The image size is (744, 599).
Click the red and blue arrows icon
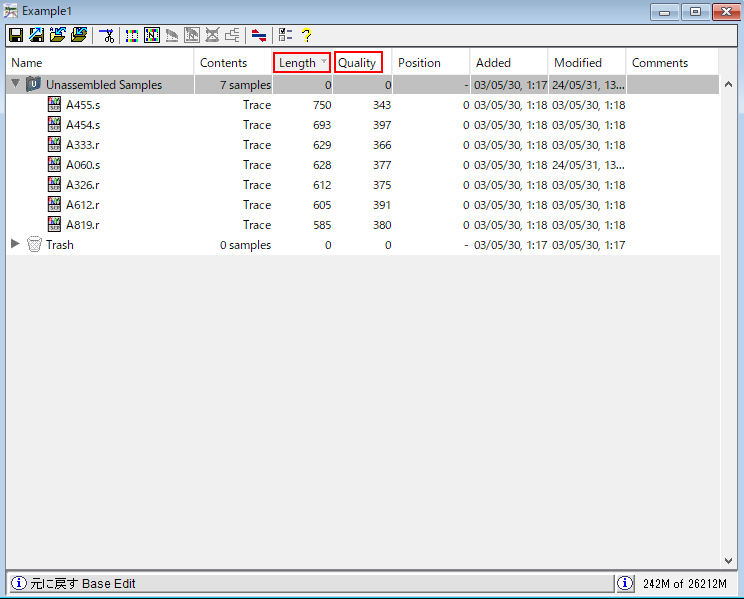pos(259,35)
